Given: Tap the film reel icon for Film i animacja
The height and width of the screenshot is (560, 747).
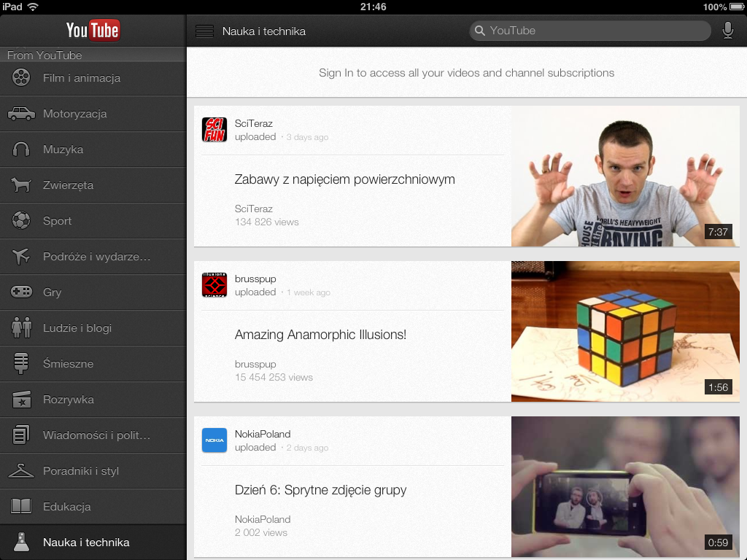Looking at the screenshot, I should (22, 78).
